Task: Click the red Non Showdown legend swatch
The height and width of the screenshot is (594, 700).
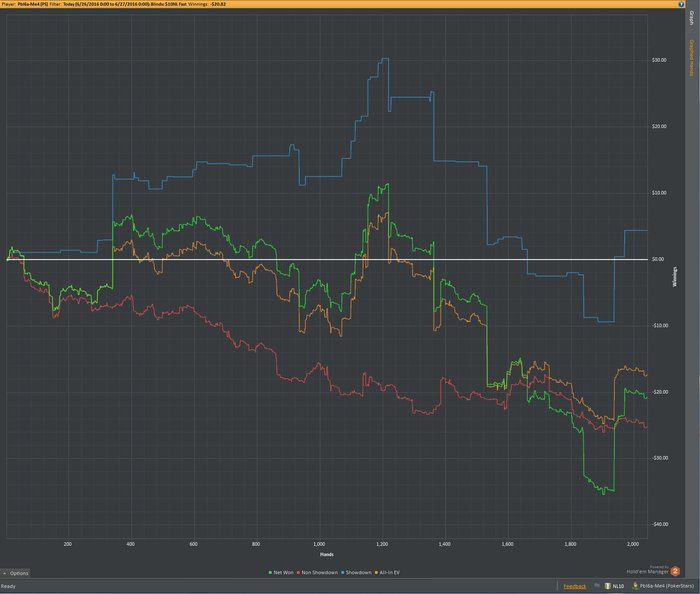Action: (299, 572)
